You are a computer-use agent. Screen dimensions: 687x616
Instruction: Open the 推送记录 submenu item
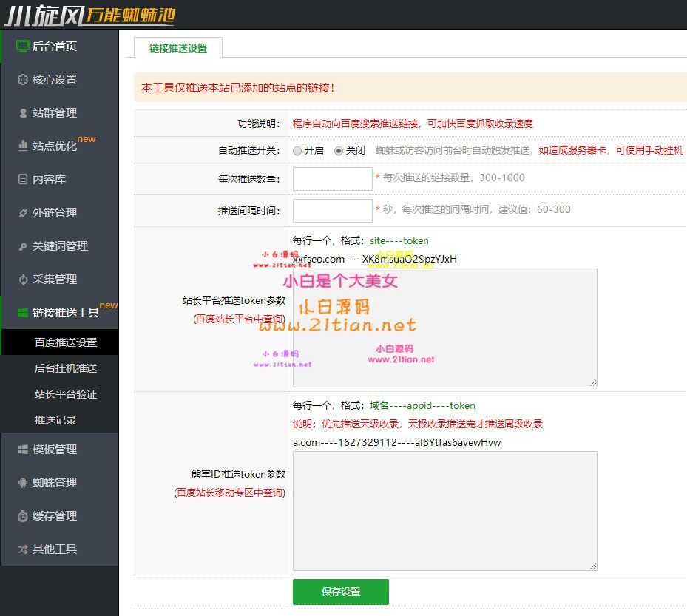click(x=60, y=420)
